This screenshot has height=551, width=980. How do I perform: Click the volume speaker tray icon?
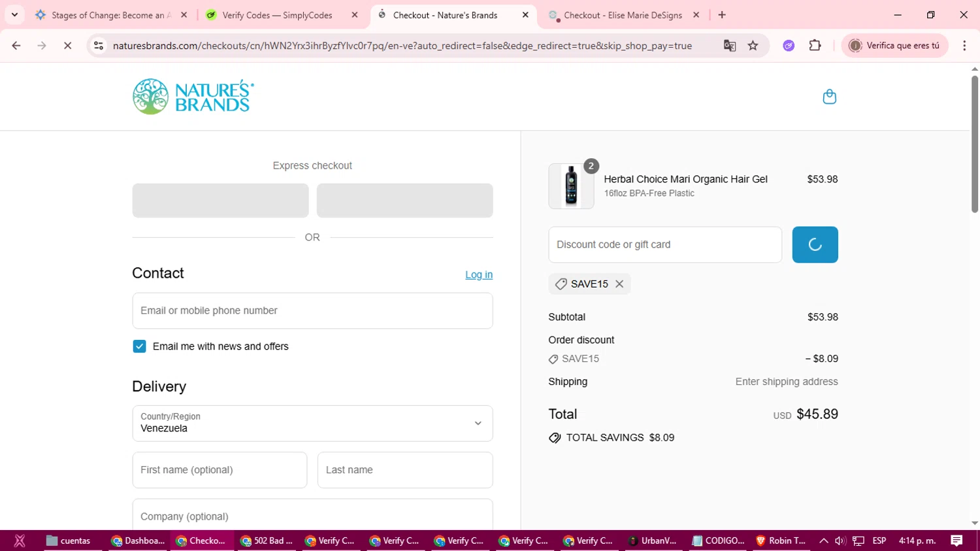click(x=840, y=541)
